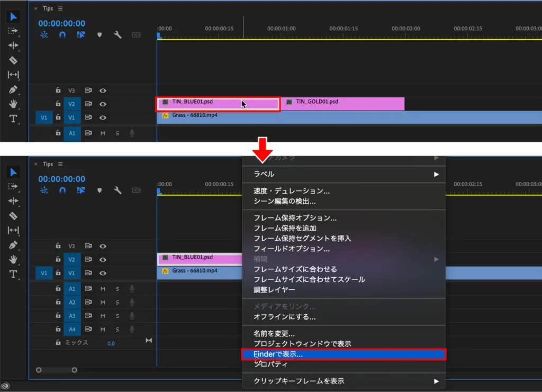542x392 pixels.
Task: Open the ラベル submenu
Action: point(344,174)
